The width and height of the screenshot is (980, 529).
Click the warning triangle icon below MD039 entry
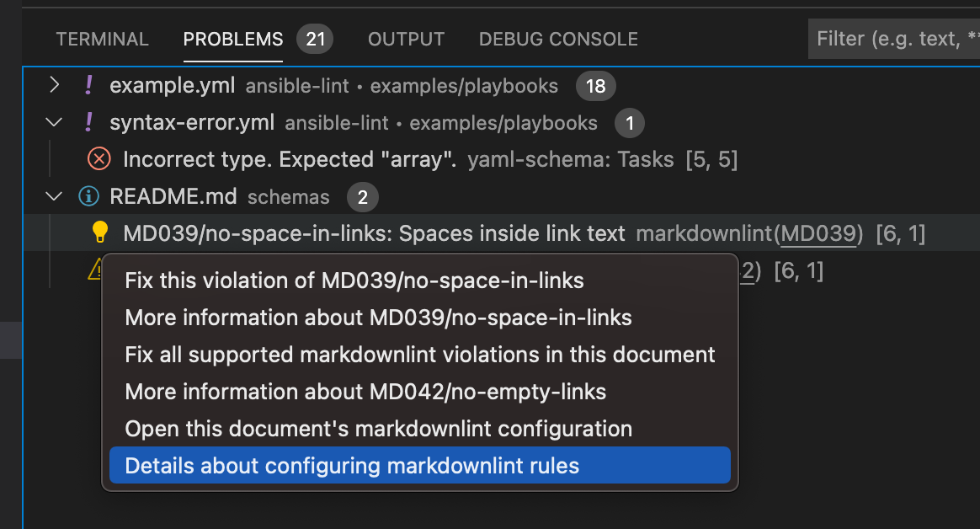[93, 271]
